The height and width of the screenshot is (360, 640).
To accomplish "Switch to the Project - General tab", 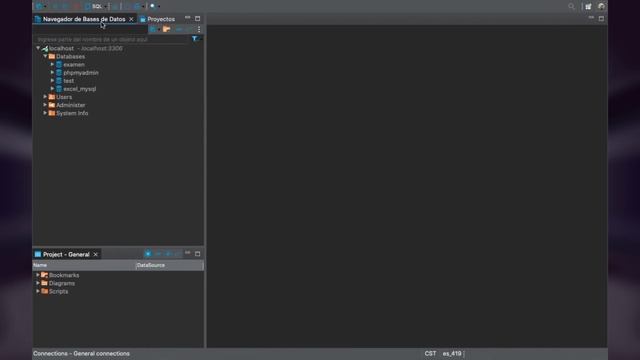I will point(66,254).
